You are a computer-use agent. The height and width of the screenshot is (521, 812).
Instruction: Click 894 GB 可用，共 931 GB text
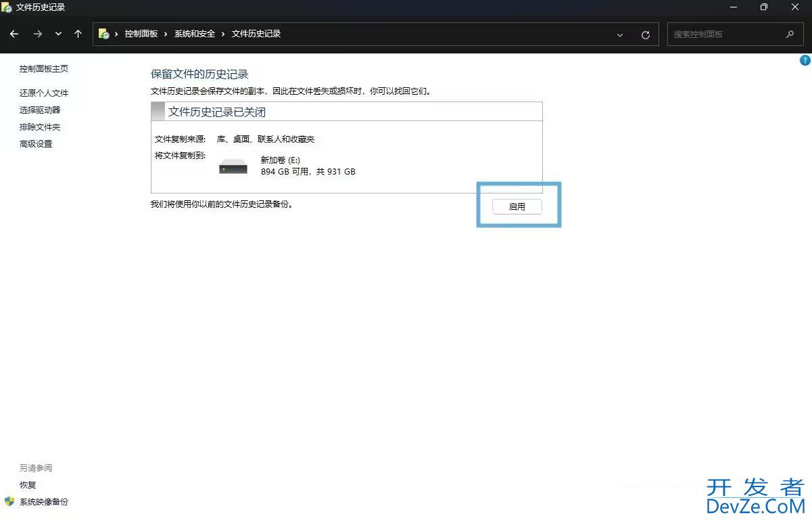pos(308,172)
